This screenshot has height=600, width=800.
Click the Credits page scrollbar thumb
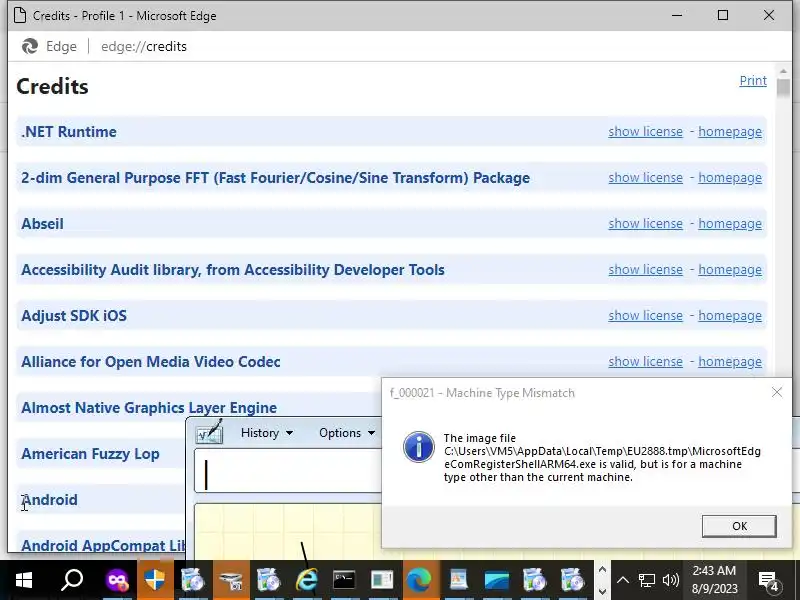pos(783,88)
